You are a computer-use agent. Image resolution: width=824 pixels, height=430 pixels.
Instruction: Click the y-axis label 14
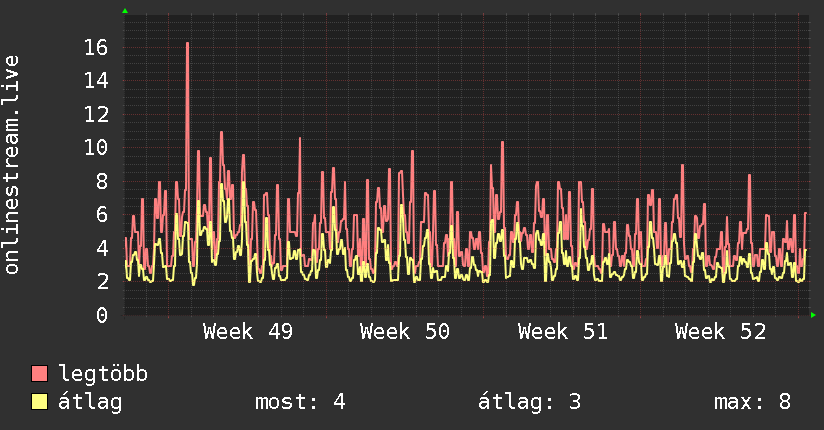coord(96,81)
